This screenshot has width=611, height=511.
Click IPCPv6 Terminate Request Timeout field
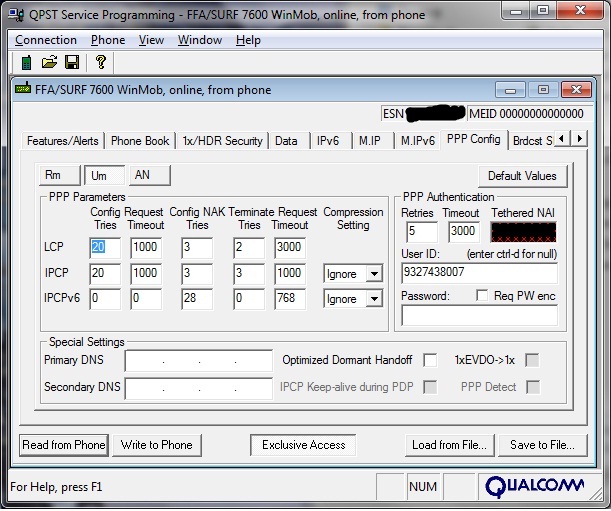pos(290,299)
